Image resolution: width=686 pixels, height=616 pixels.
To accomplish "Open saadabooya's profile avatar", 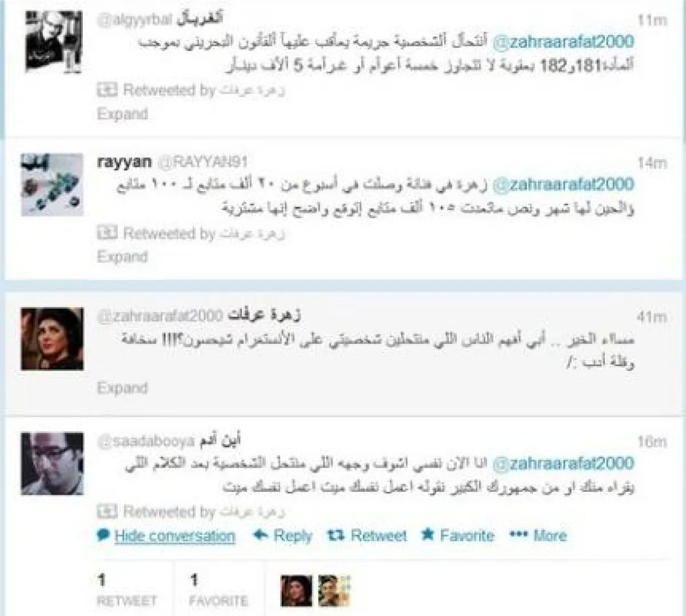I will [x=52, y=464].
